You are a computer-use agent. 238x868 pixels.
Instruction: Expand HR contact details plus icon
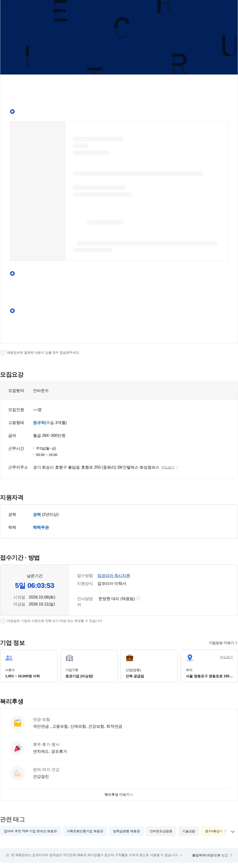pyautogui.click(x=138, y=599)
